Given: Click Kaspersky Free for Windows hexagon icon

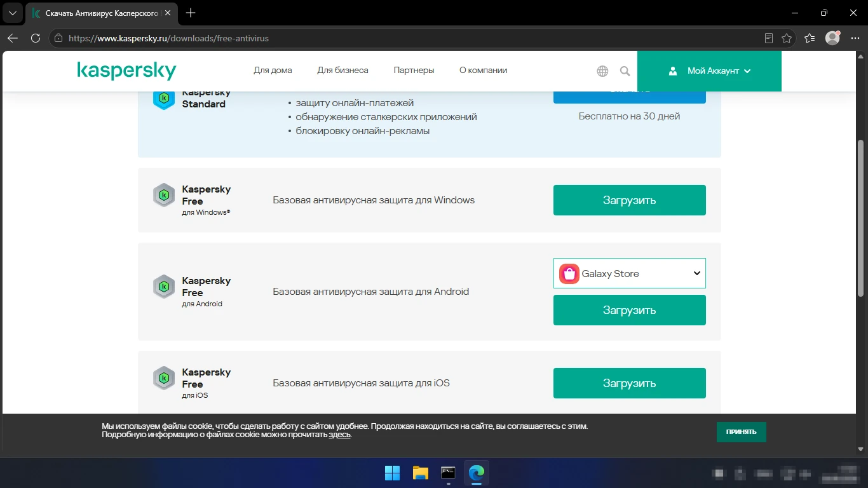Looking at the screenshot, I should (x=164, y=195).
